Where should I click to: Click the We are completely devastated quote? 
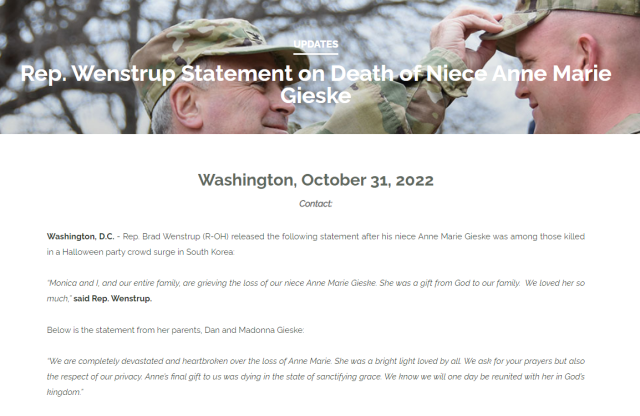316,376
